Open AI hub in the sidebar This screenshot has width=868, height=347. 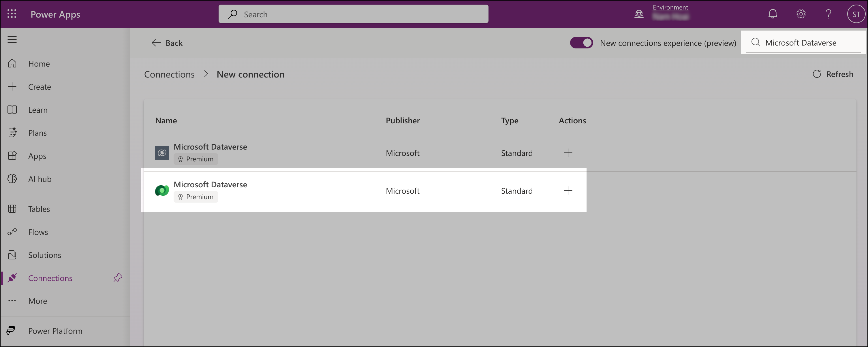65,179
